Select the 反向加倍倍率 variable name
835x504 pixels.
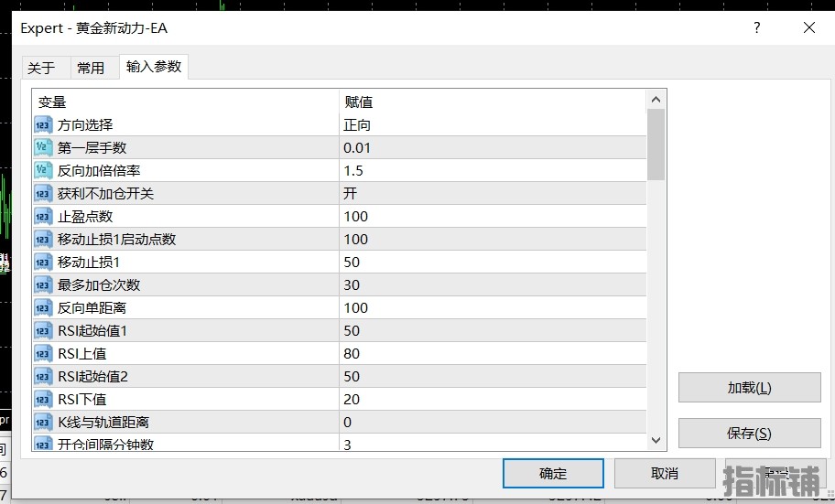point(99,171)
